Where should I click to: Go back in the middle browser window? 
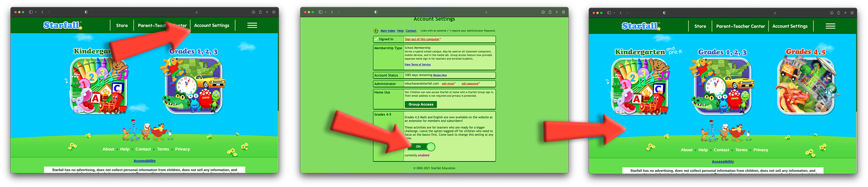[332, 12]
